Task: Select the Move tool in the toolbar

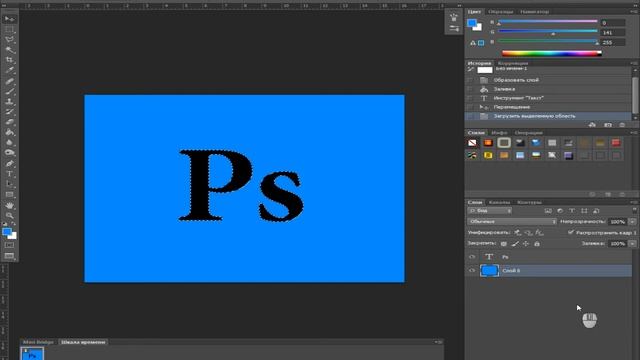Action: coord(9,19)
